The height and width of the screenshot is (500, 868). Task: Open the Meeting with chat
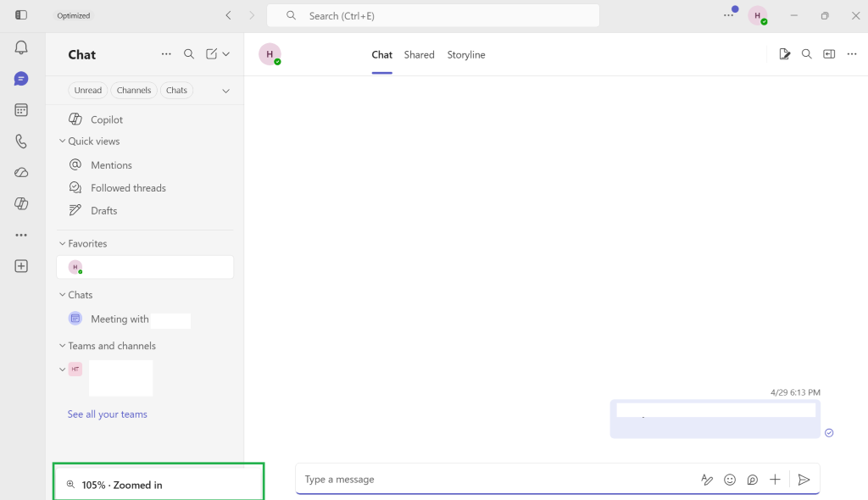145,319
